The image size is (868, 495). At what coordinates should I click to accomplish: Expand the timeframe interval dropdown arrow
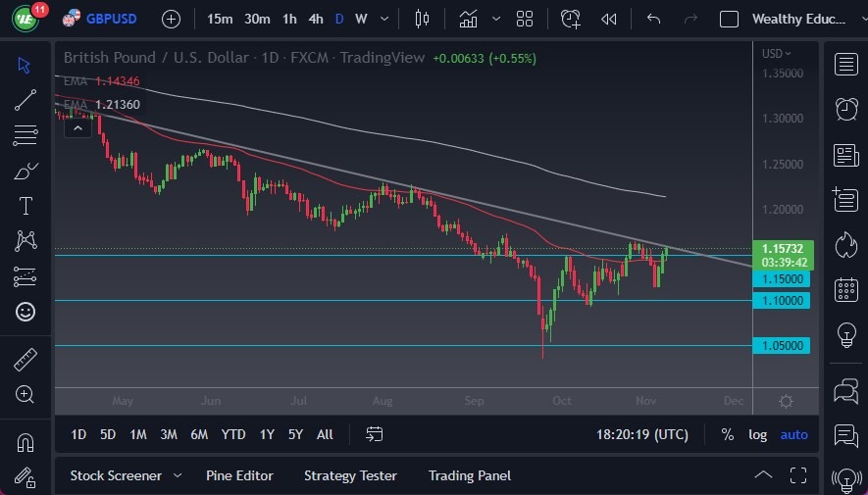point(383,19)
